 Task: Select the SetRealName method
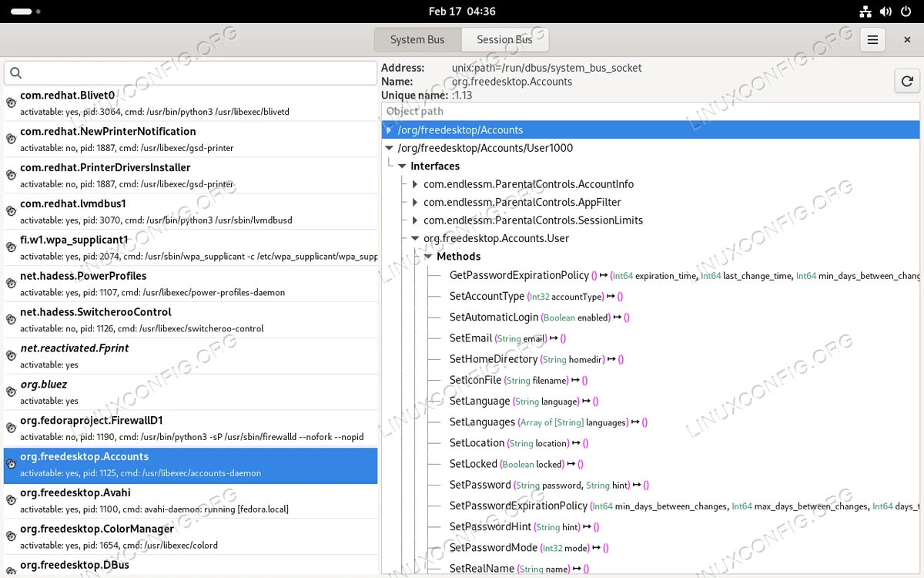(x=482, y=568)
